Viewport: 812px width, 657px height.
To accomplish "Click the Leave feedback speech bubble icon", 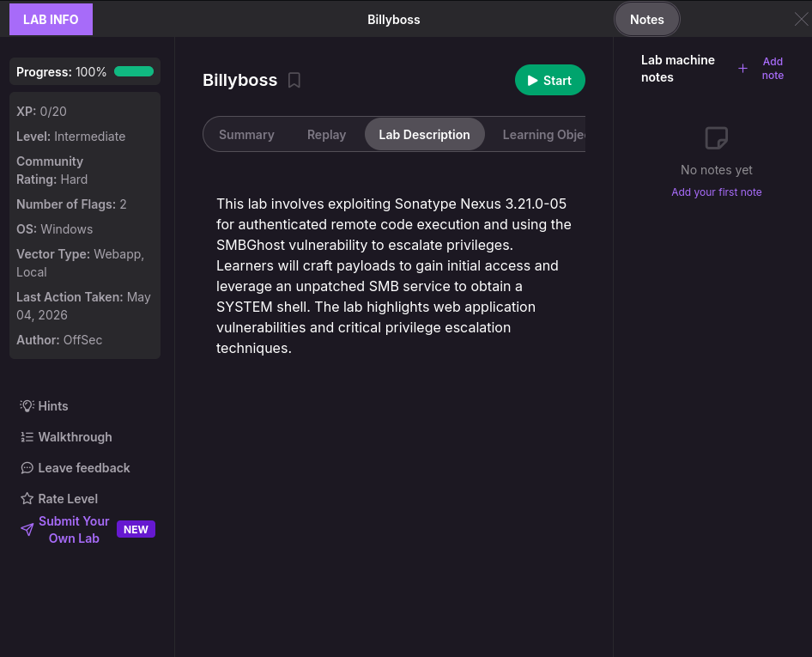I will (27, 468).
